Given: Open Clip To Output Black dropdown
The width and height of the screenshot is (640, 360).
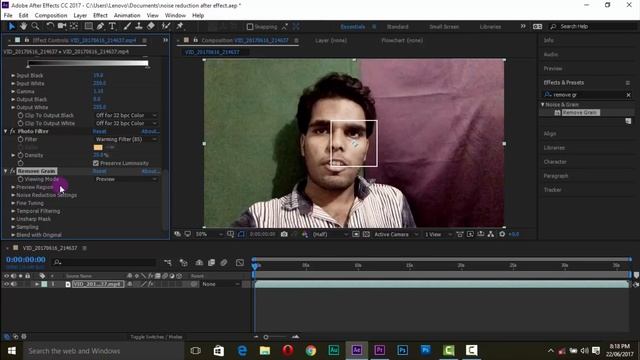Looking at the screenshot, I should pyautogui.click(x=126, y=116).
